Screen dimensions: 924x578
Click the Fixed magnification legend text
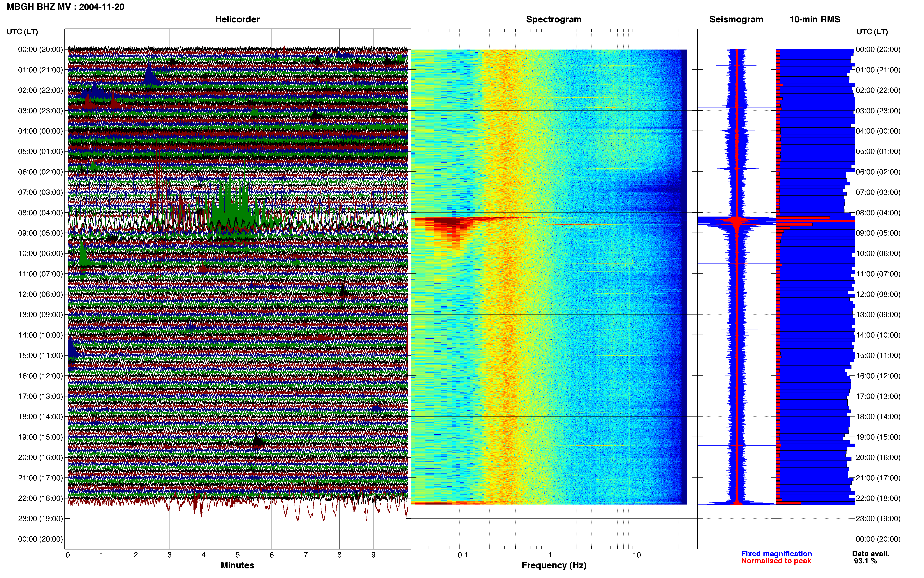click(x=776, y=554)
